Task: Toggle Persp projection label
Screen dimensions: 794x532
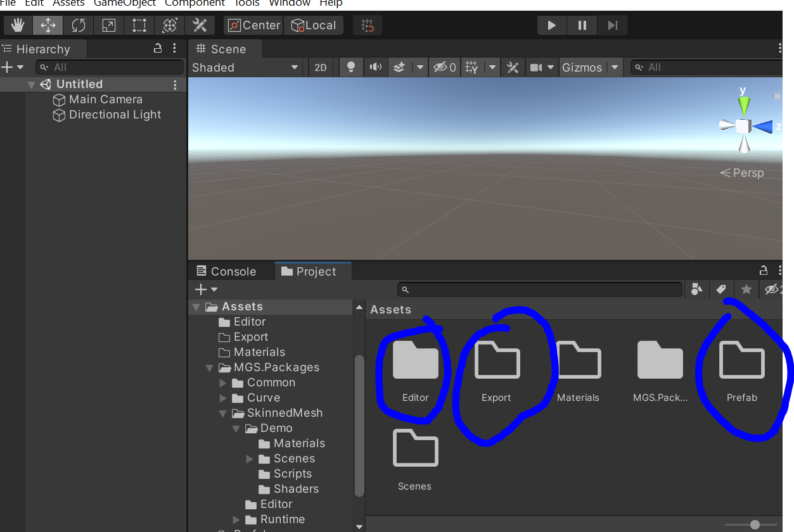Action: (742, 173)
